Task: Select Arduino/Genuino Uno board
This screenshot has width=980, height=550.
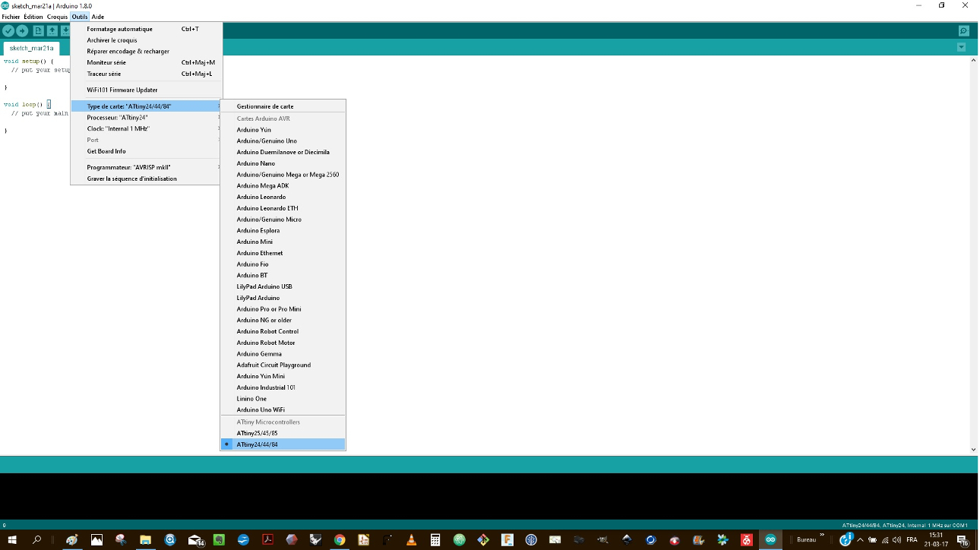Action: (x=283, y=141)
